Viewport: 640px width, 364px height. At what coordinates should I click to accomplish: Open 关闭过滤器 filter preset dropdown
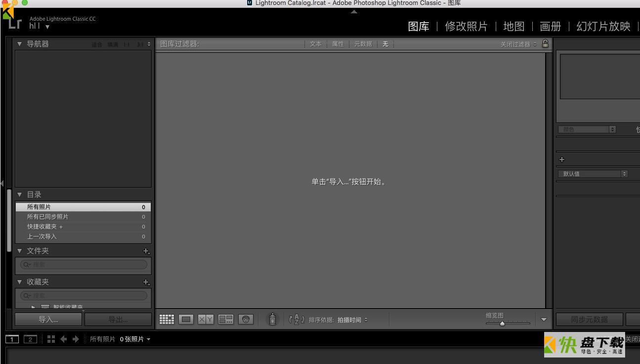[518, 44]
